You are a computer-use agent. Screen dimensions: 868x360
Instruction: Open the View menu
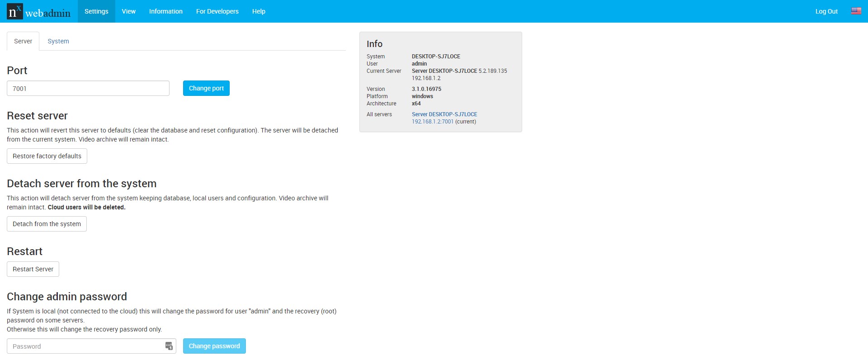click(128, 11)
